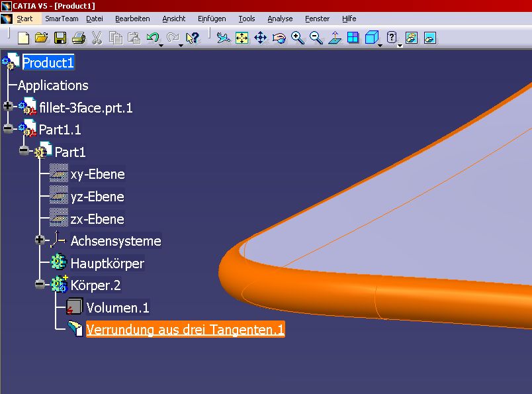Select the zx-Ebene plane

(97, 219)
